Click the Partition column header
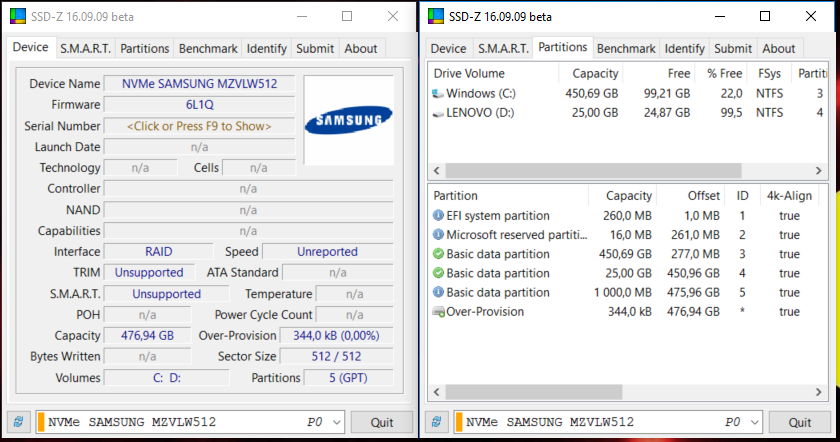This screenshot has height=442, width=840. 508,196
